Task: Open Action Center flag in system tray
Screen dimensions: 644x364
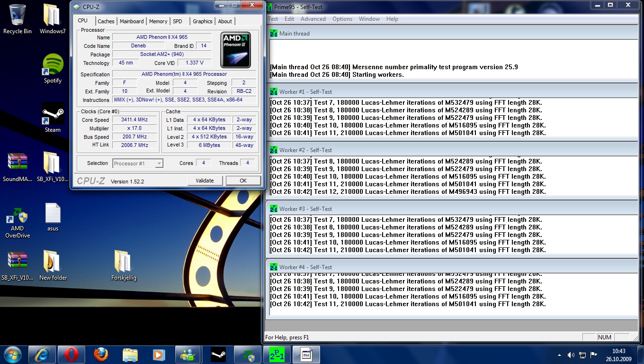Action: pyautogui.click(x=593, y=355)
